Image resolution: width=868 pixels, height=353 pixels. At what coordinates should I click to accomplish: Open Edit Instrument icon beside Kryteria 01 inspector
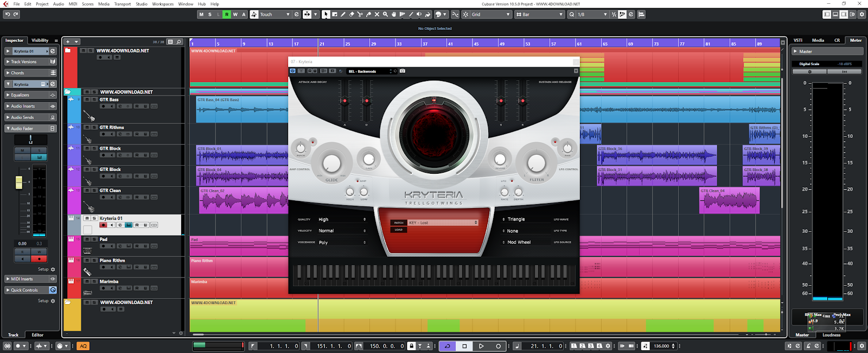(x=53, y=51)
